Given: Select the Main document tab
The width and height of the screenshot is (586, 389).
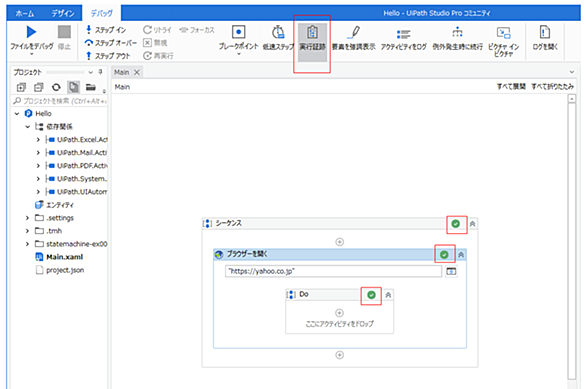Looking at the screenshot, I should coord(122,72).
